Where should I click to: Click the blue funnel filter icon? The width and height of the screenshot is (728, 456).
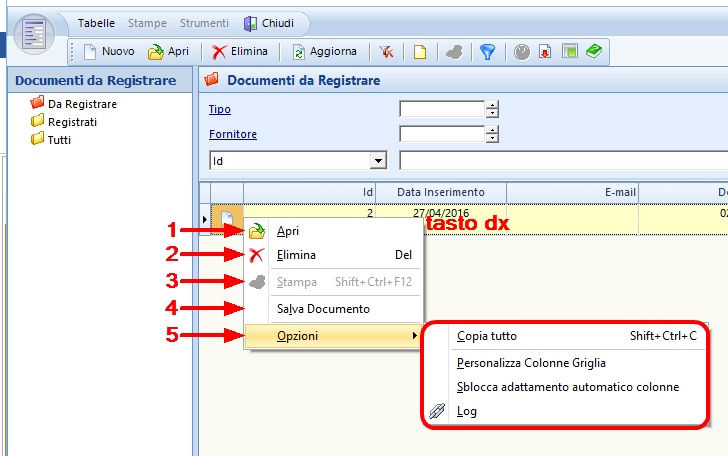tap(487, 52)
